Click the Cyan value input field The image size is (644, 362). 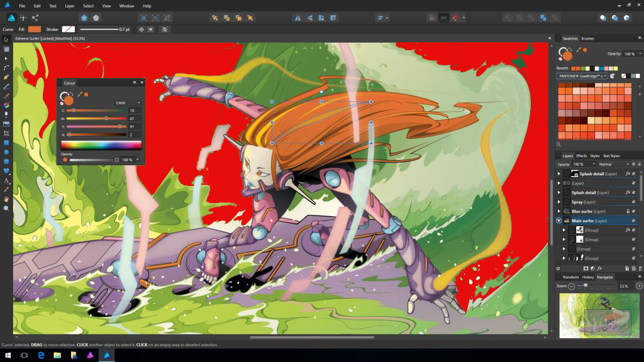135,111
